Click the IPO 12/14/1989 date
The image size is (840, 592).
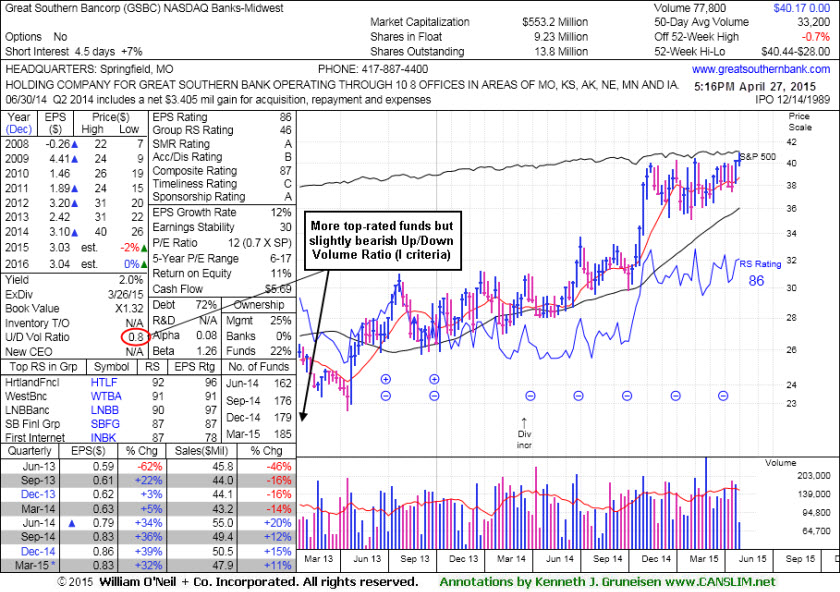pyautogui.click(x=793, y=100)
